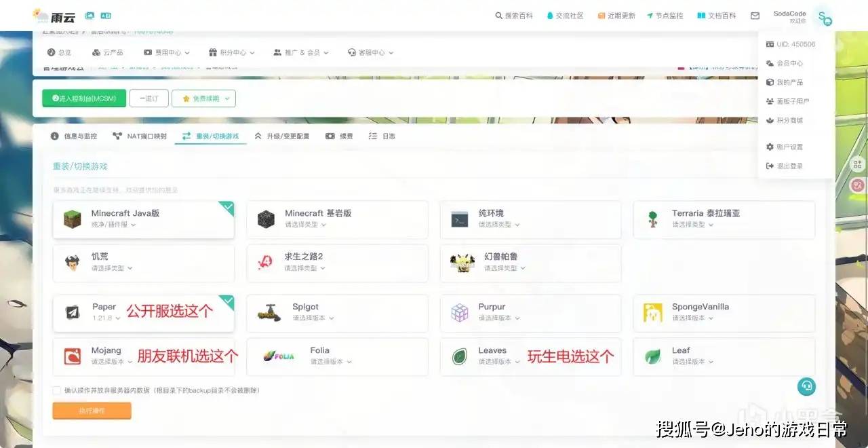The width and height of the screenshot is (868, 448).
Task: Click the Folia logo icon
Action: (279, 356)
